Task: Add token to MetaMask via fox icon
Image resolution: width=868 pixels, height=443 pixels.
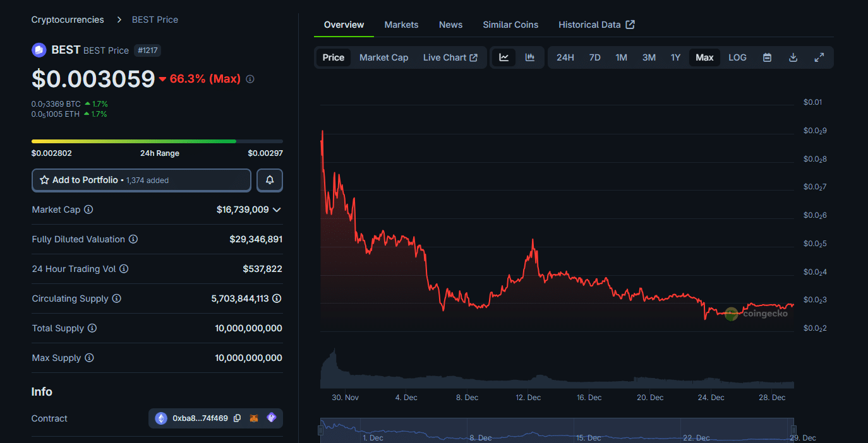Action: (254, 418)
